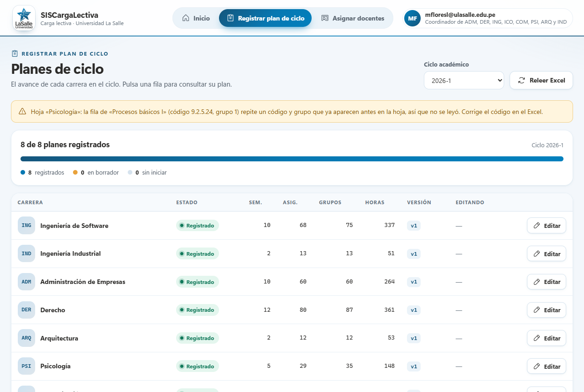
Task: Click the ADM career badge icon
Action: [26, 282]
